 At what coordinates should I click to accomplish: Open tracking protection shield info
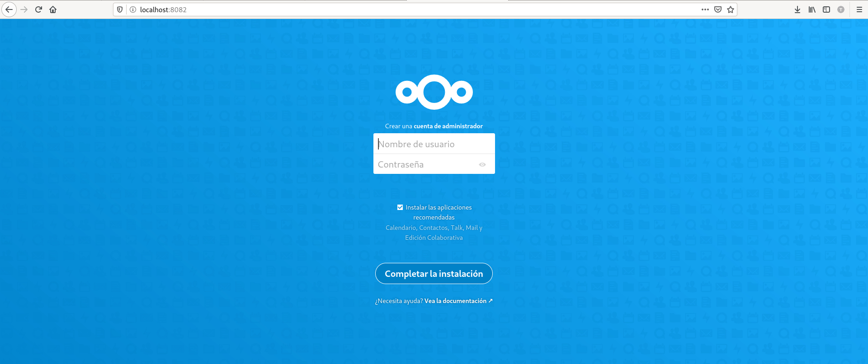pos(120,9)
